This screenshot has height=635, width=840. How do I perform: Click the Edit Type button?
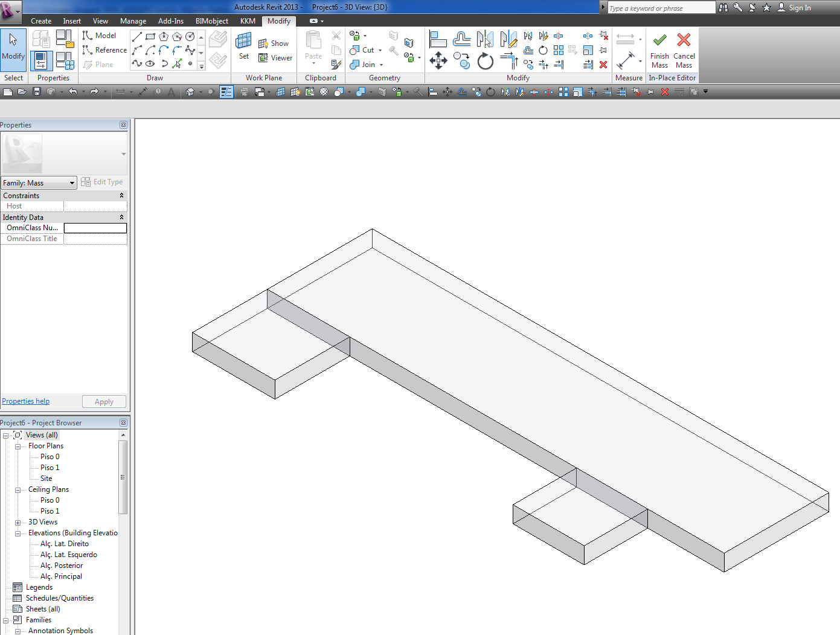coord(102,182)
